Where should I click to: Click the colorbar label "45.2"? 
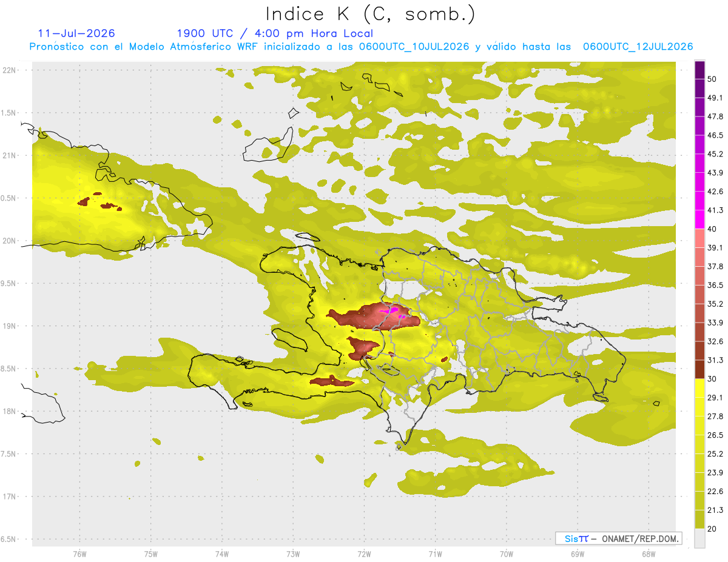tap(715, 154)
